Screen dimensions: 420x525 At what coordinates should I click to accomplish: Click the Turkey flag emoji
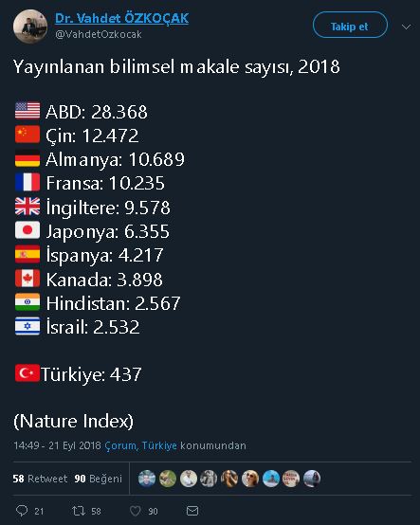[x=27, y=373]
